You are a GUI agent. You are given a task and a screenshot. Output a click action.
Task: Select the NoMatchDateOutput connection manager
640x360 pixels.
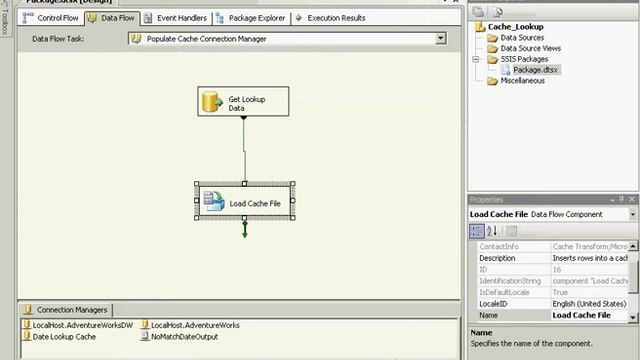click(x=179, y=337)
